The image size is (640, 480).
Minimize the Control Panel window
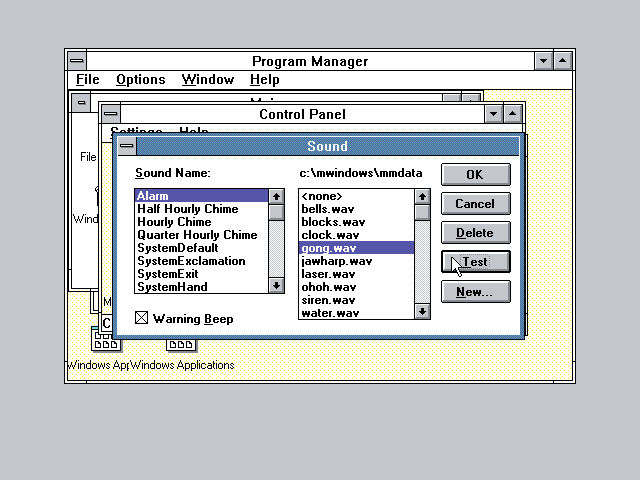click(493, 113)
